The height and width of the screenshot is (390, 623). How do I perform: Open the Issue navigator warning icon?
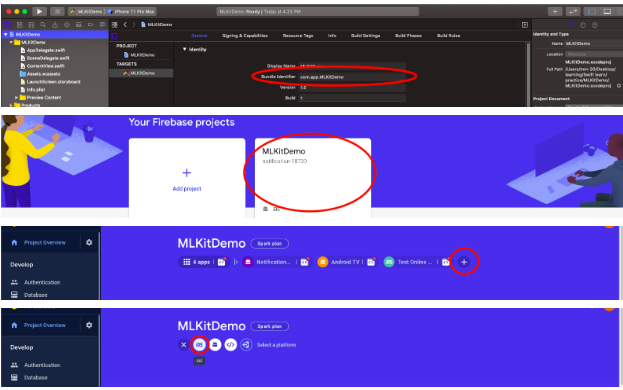pyautogui.click(x=55, y=25)
